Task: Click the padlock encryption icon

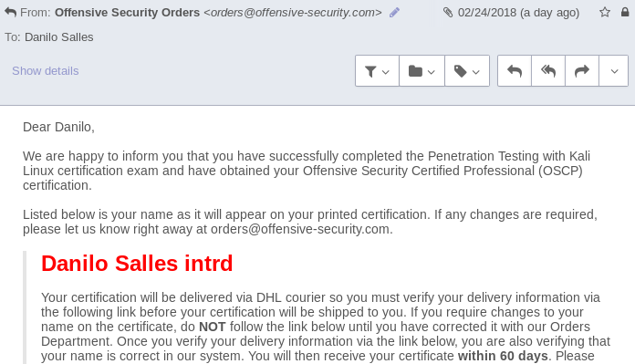Action: tap(625, 12)
